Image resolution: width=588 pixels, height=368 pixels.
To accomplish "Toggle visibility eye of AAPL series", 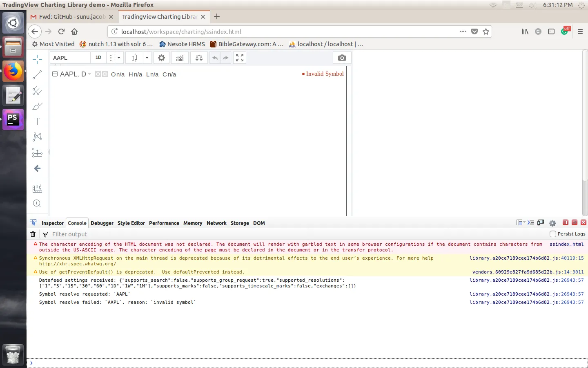I will pos(98,74).
